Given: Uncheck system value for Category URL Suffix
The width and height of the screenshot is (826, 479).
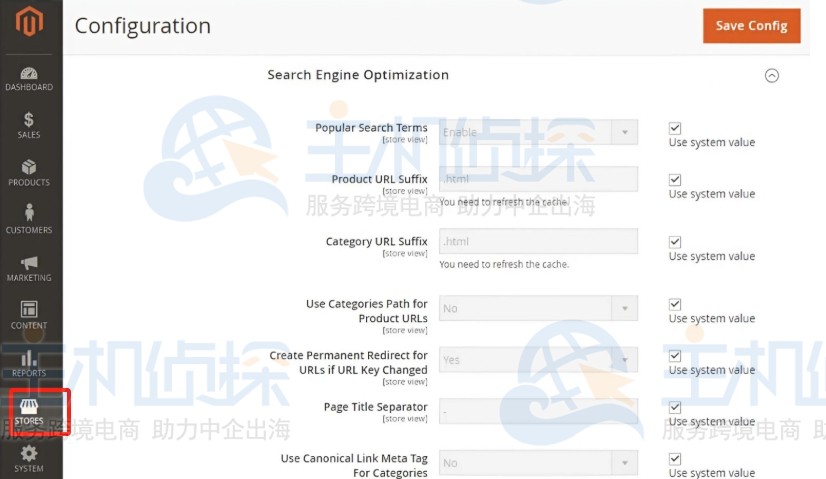Looking at the screenshot, I should (x=675, y=242).
